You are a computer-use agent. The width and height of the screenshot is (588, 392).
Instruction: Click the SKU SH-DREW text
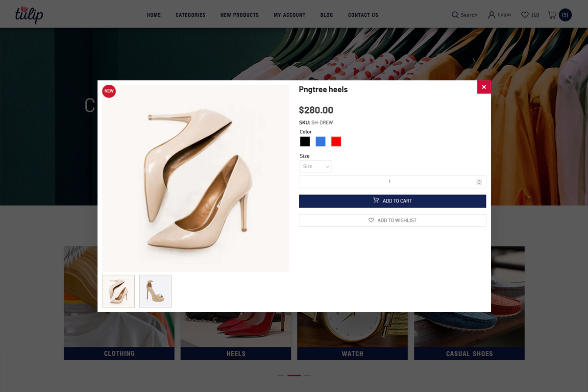pyautogui.click(x=316, y=122)
